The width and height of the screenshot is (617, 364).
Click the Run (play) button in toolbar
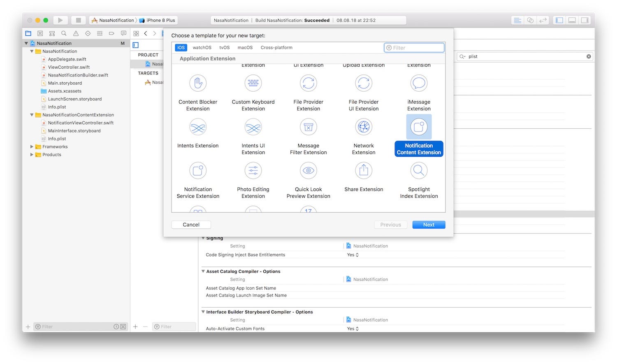pyautogui.click(x=60, y=20)
